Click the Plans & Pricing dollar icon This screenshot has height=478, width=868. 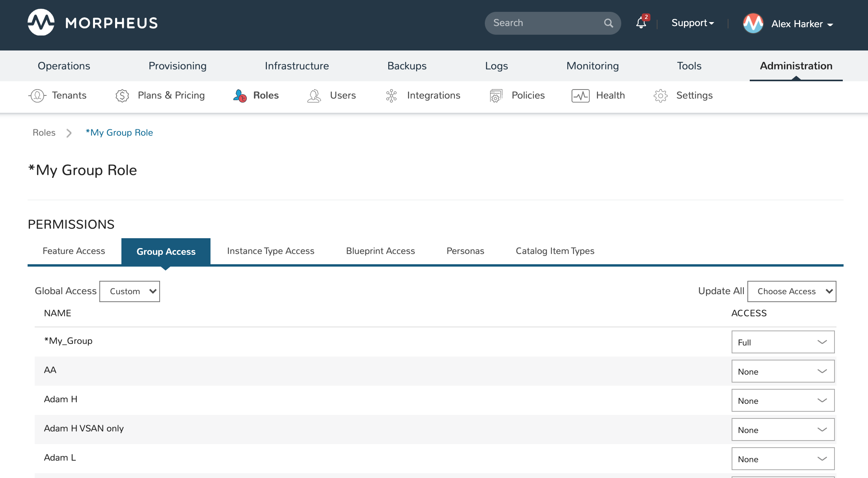tap(122, 95)
